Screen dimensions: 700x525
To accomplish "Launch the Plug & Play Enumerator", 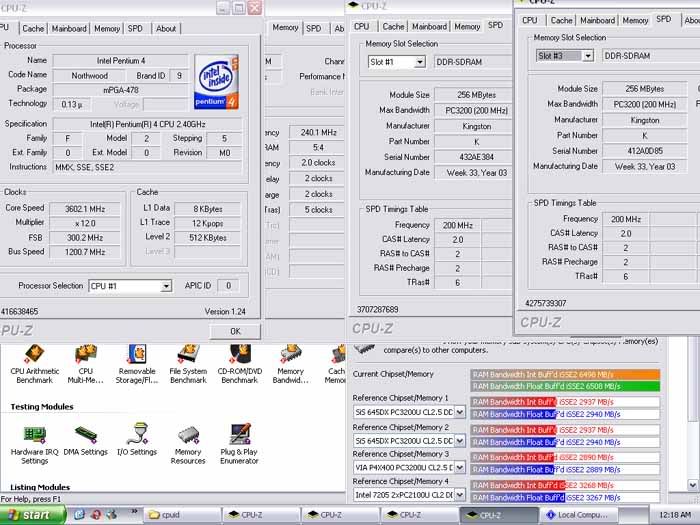I will (x=239, y=434).
